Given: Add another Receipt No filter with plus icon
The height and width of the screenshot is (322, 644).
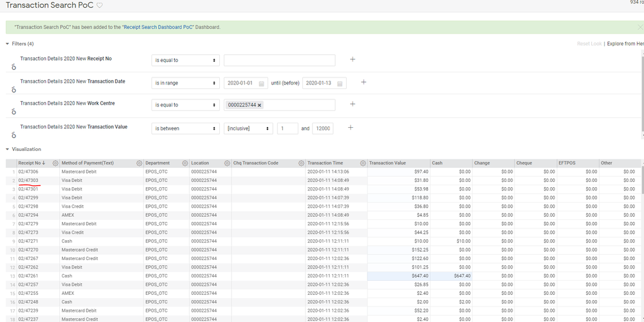Looking at the screenshot, I should pos(353,59).
